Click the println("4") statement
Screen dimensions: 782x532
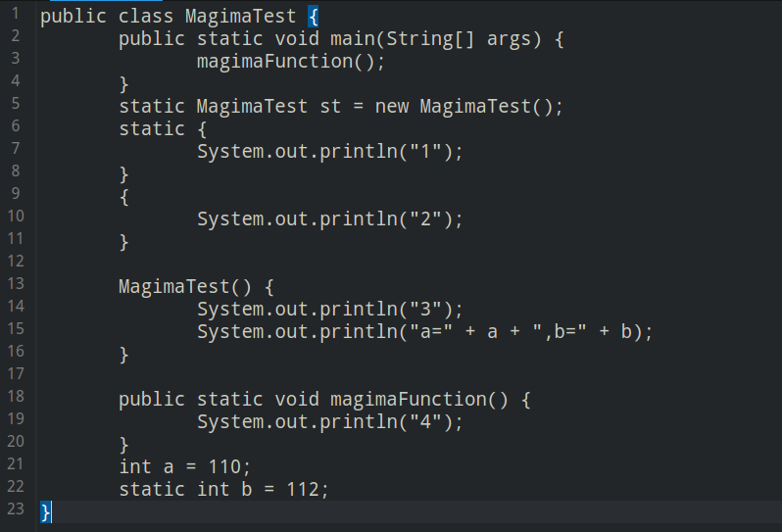coord(329,422)
